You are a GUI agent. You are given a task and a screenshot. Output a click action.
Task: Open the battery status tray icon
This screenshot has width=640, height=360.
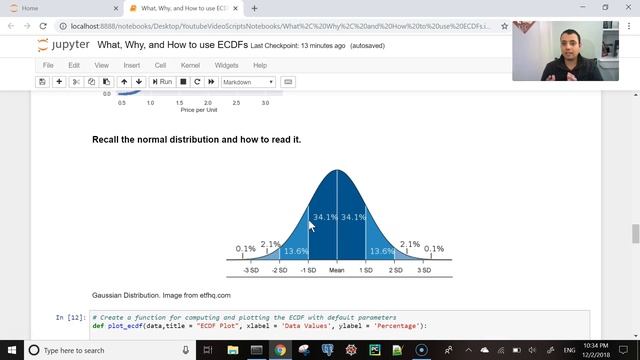pos(516,350)
